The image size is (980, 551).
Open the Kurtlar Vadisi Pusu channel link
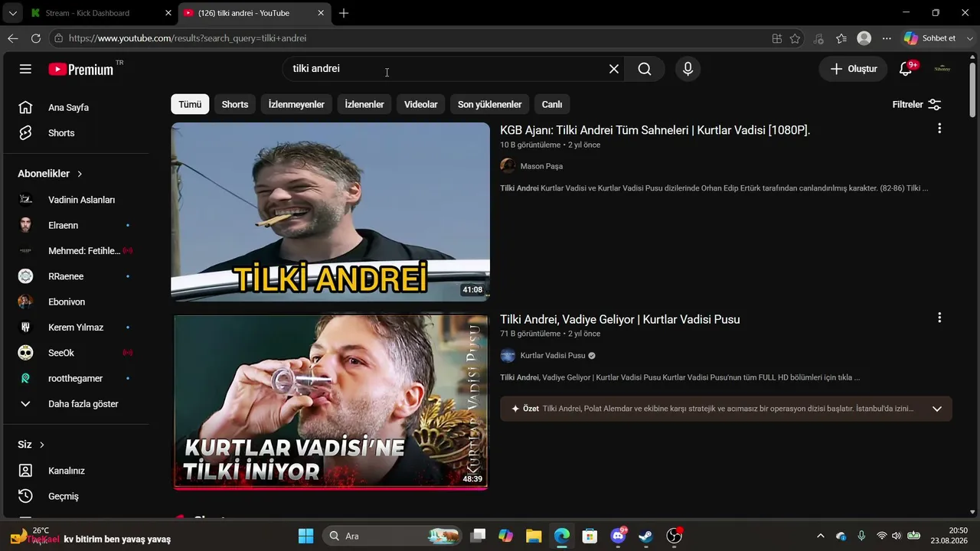553,355
